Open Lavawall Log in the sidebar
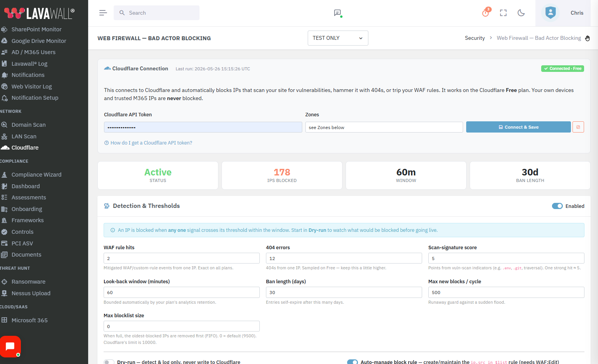 pyautogui.click(x=29, y=64)
